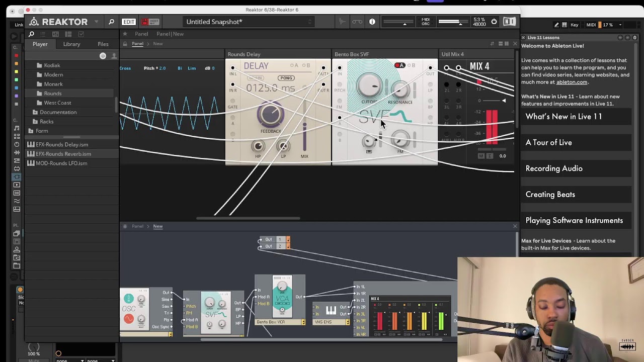This screenshot has width=644, height=362.
Task: Toggle the audio engine power icon
Action: coord(494,22)
